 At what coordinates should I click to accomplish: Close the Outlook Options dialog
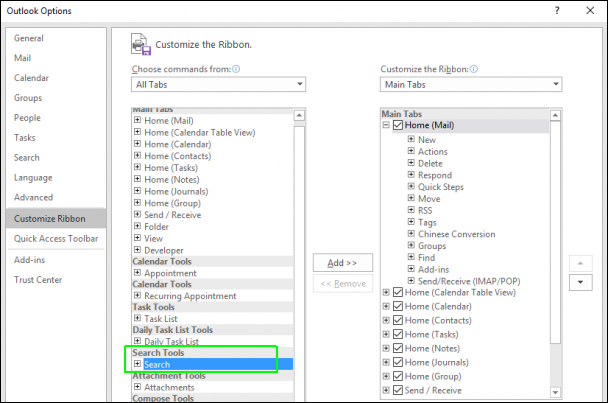(x=590, y=10)
